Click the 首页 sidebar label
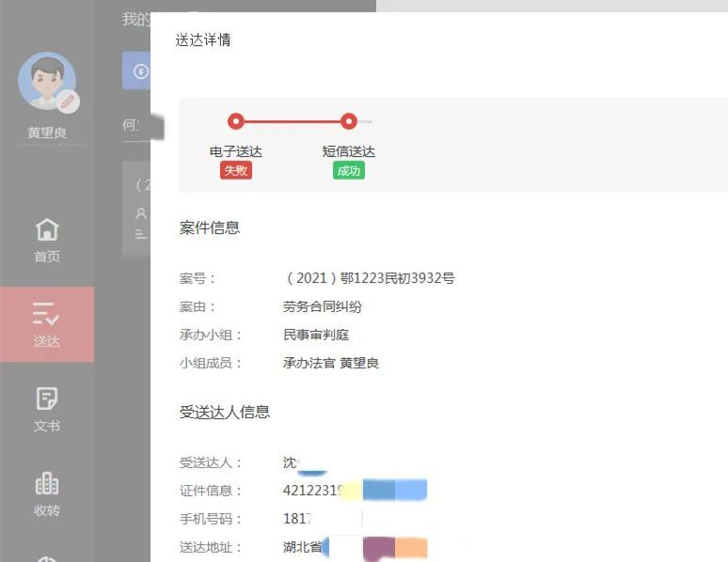The height and width of the screenshot is (562, 728). pyautogui.click(x=47, y=257)
